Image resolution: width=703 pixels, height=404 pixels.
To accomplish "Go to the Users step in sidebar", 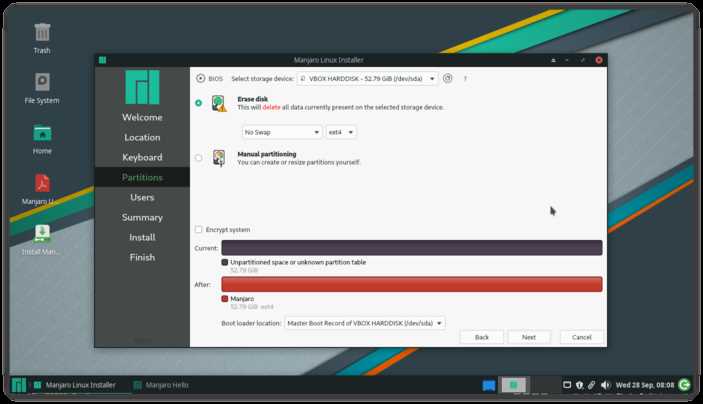I will click(x=142, y=197).
